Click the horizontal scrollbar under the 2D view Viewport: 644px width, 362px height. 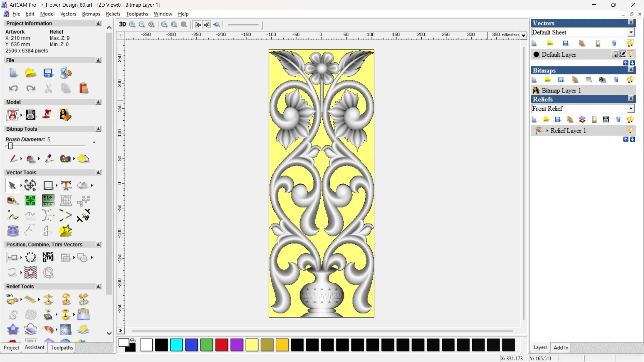click(322, 331)
